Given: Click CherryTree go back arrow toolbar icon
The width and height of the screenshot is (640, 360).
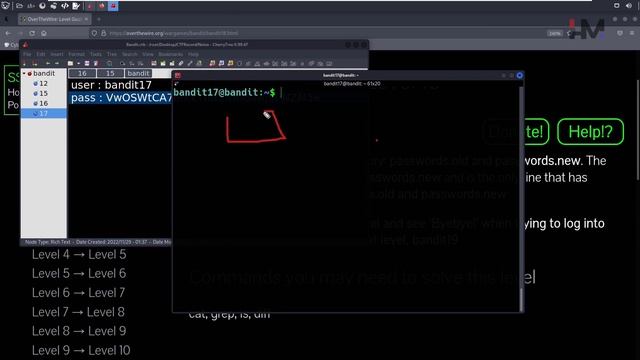Looking at the screenshot, I should click(x=48, y=64).
